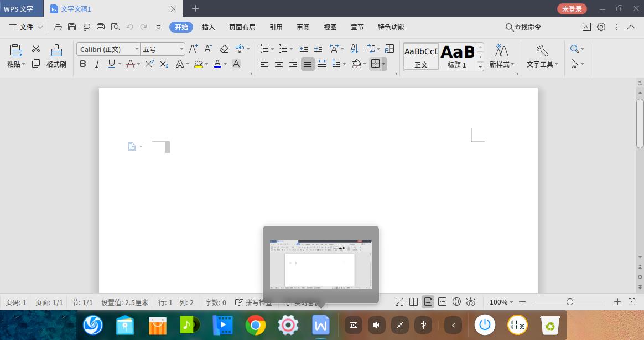Click the Print icon in quick access toolbar
The height and width of the screenshot is (340, 644).
(x=101, y=27)
